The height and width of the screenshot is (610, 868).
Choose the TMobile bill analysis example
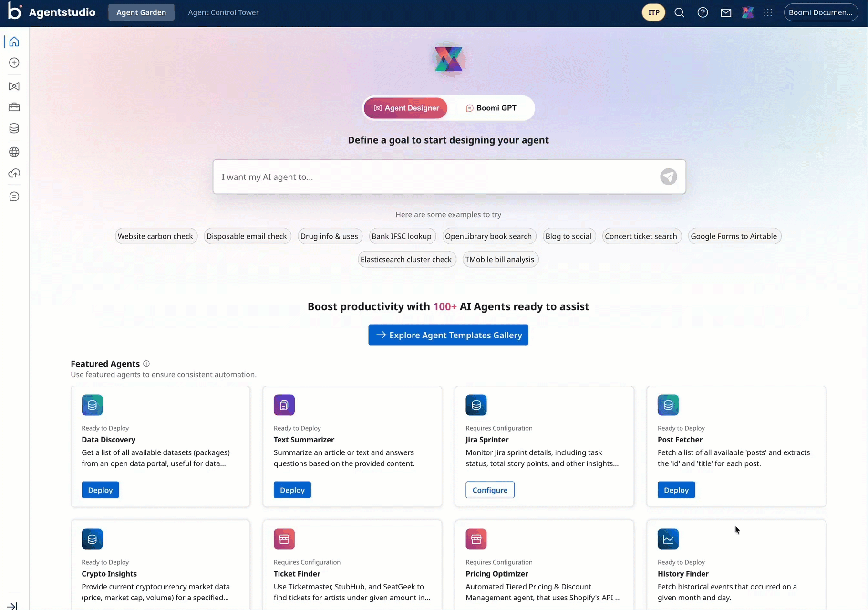coord(500,259)
